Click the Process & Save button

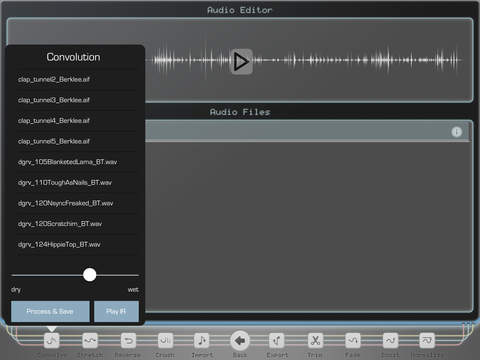point(50,311)
